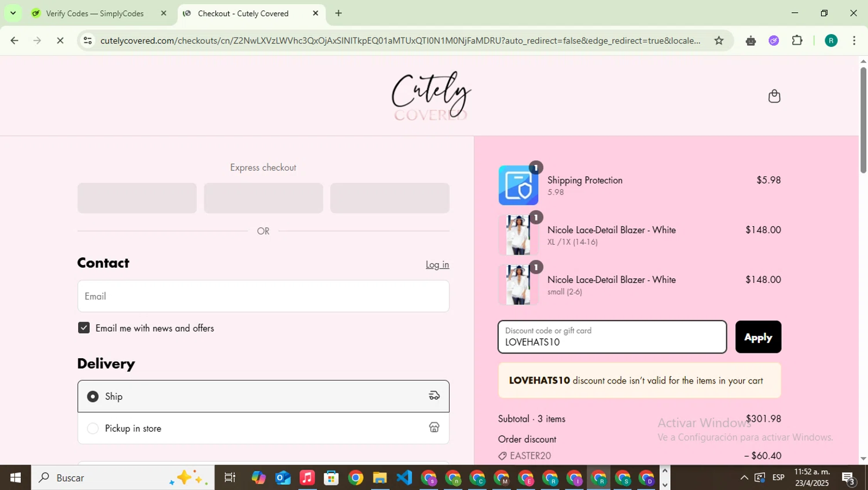
Task: Click the truck icon in Ship row
Action: 434,396
